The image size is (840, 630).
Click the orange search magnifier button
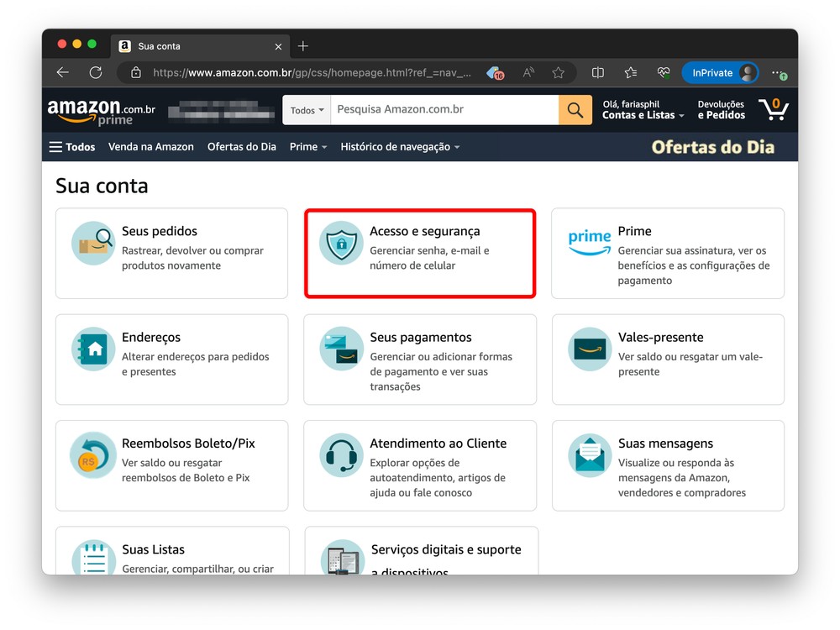(x=575, y=110)
